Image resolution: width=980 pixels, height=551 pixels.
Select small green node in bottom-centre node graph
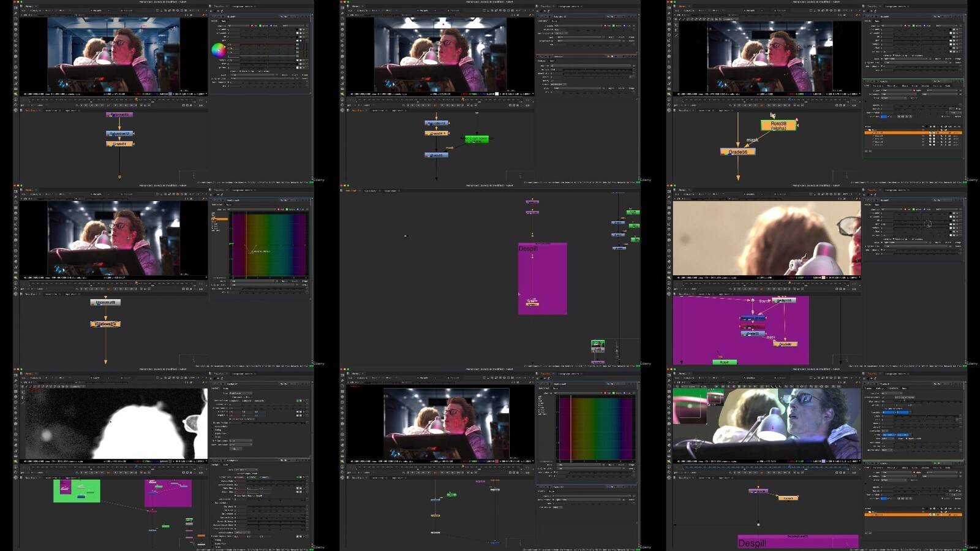(451, 495)
